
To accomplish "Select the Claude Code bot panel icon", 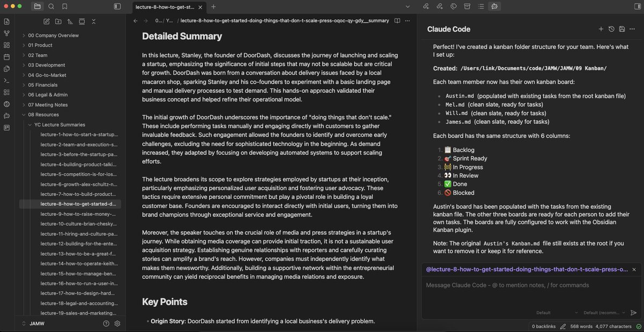I will pos(494,6).
